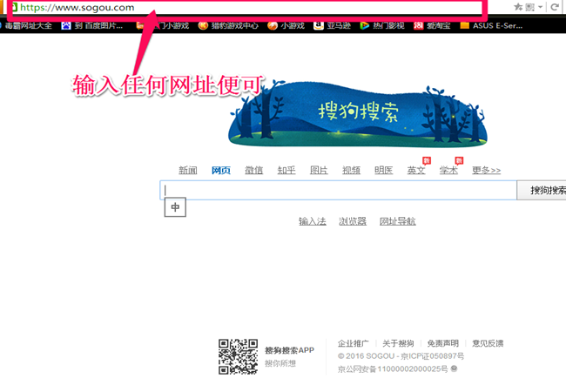Image resolution: width=566 pixels, height=392 pixels.
Task: Select the 视频 search tab
Action: (351, 171)
